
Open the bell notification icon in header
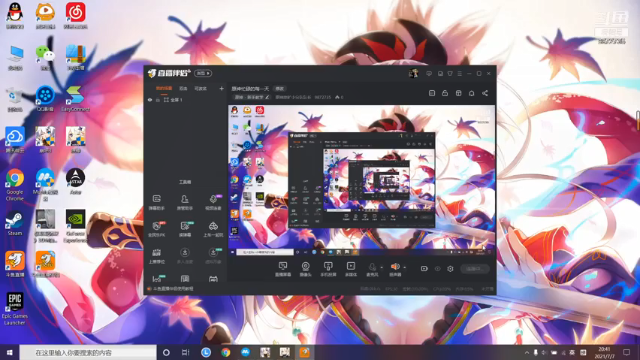tap(471, 93)
